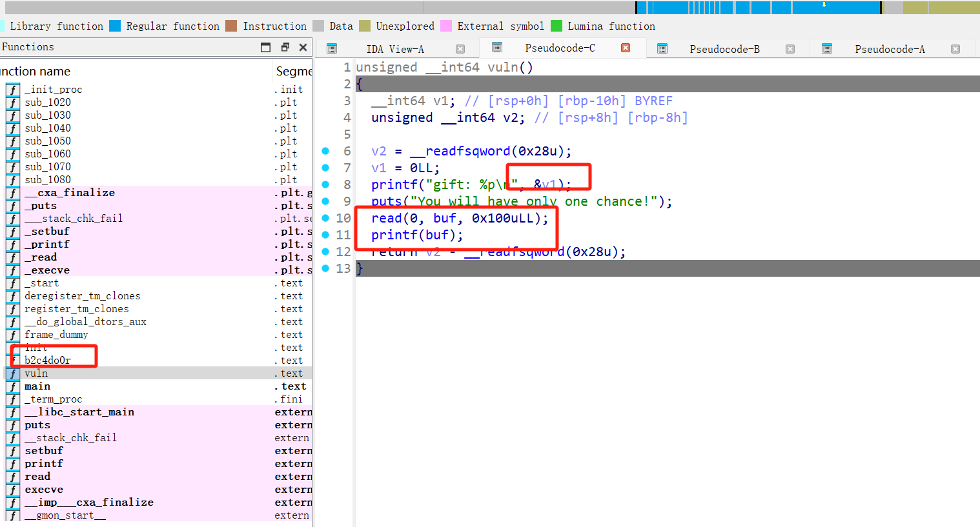The width and height of the screenshot is (980, 527).
Task: Toggle breakpoint dot on line 6
Action: (x=325, y=151)
